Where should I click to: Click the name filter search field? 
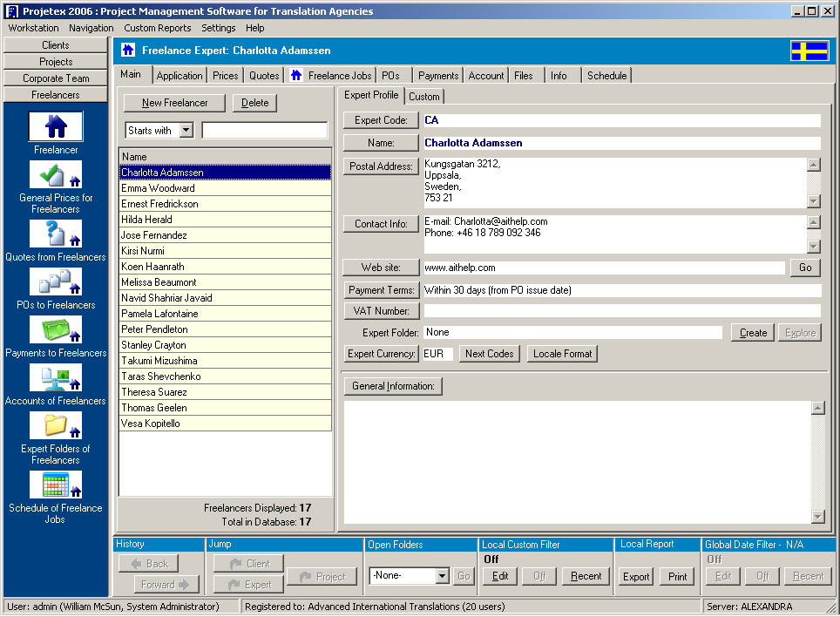coord(265,131)
